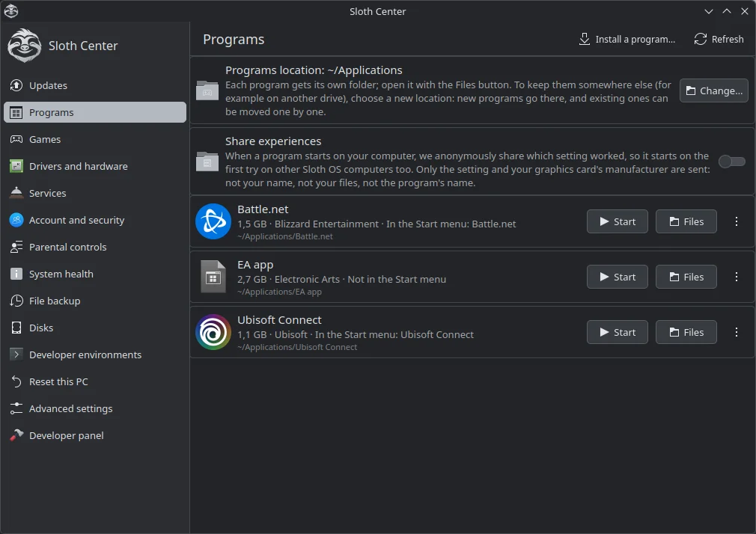
Task: Click the Disks drive icon
Action: click(16, 328)
